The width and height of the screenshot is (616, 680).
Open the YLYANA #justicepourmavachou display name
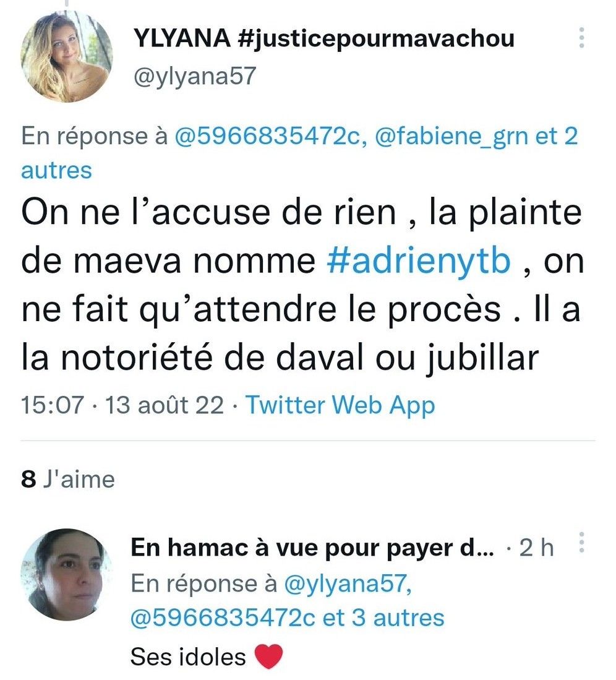pos(324,38)
